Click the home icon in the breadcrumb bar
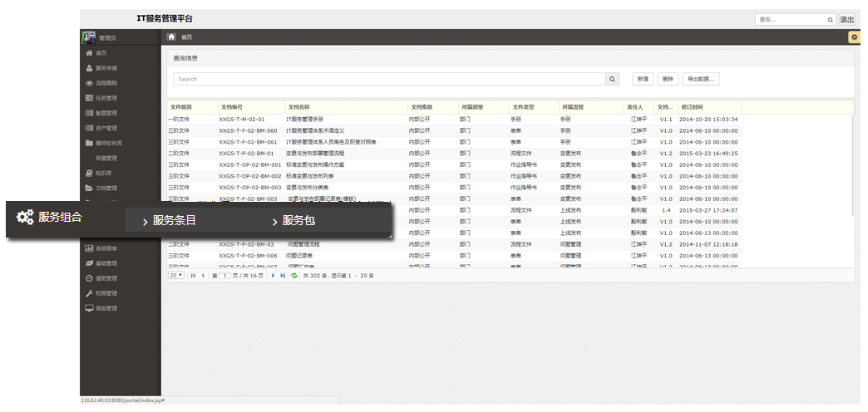The width and height of the screenshot is (868, 412). point(171,37)
